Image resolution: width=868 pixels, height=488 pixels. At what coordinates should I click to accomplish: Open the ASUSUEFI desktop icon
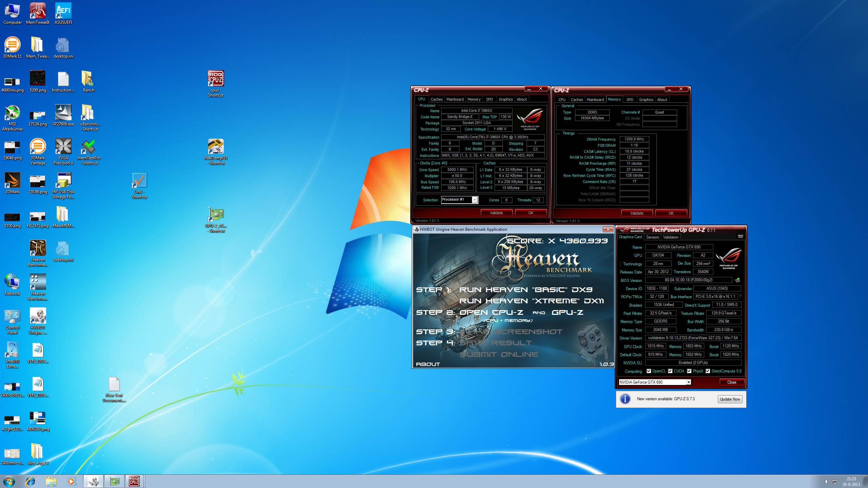pyautogui.click(x=63, y=14)
